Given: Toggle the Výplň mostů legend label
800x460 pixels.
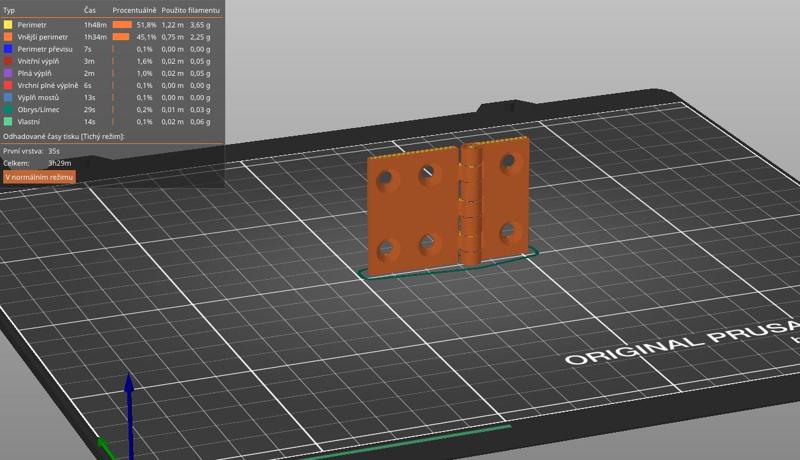Looking at the screenshot, I should 38,97.
